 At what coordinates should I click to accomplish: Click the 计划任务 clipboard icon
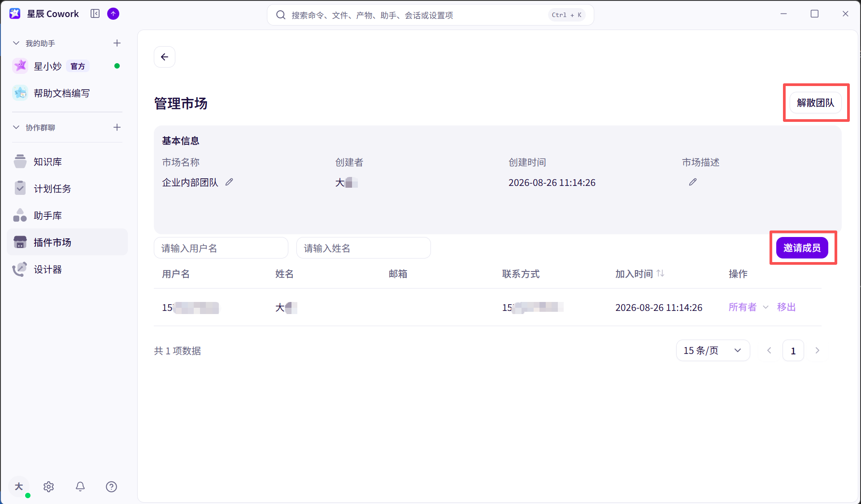(x=20, y=188)
